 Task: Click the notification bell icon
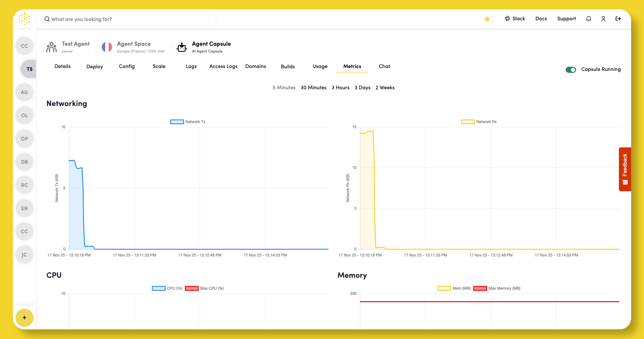589,19
